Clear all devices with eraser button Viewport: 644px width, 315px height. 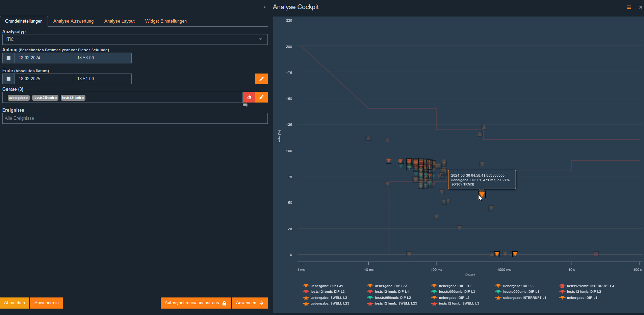tap(249, 97)
